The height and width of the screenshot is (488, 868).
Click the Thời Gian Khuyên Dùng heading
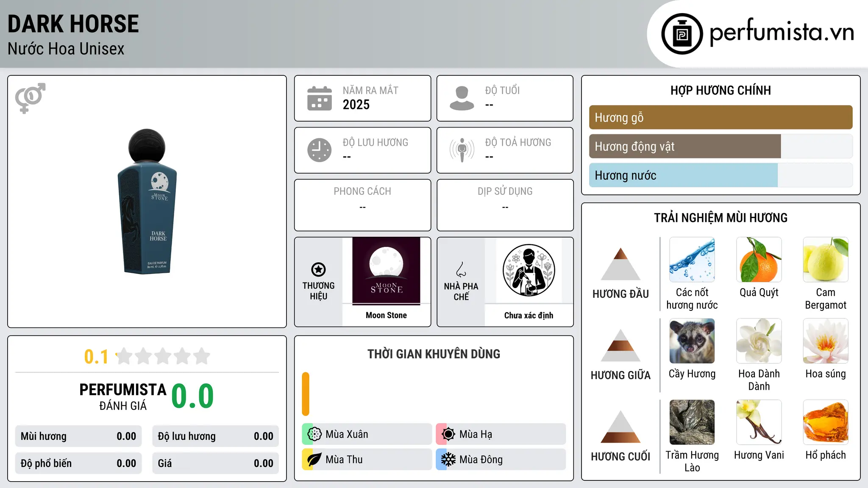434,354
